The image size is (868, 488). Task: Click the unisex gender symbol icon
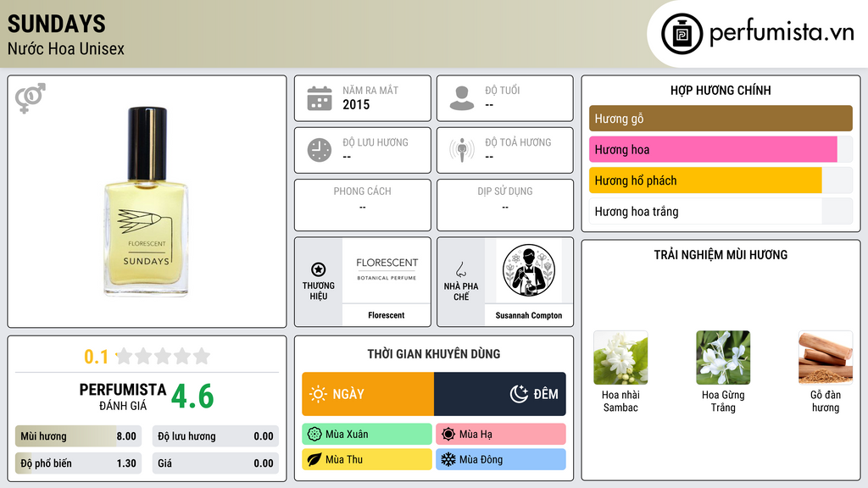click(x=31, y=98)
